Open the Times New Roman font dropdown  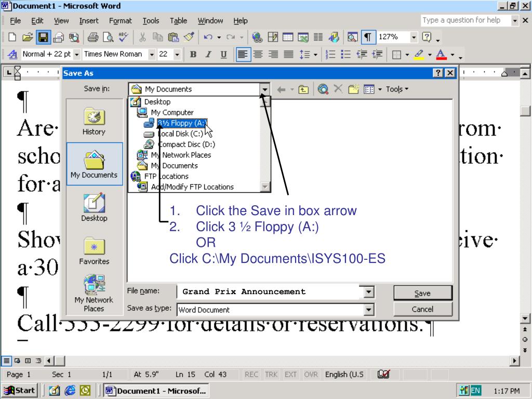152,54
